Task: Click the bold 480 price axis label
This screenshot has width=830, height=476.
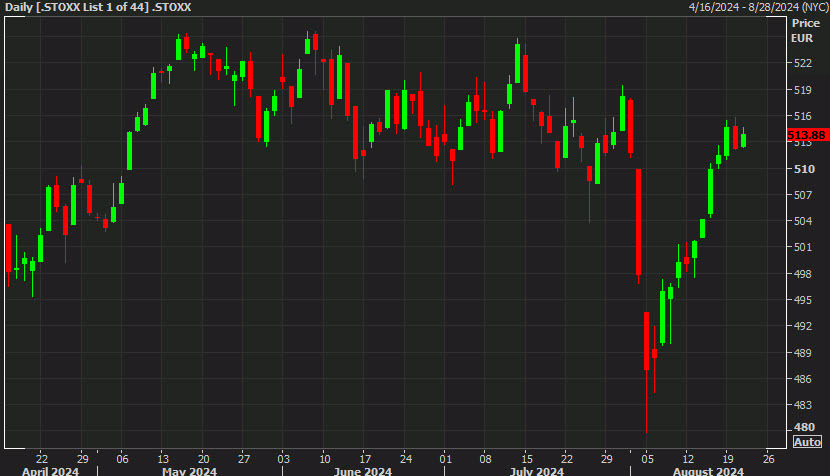Action: tap(804, 427)
